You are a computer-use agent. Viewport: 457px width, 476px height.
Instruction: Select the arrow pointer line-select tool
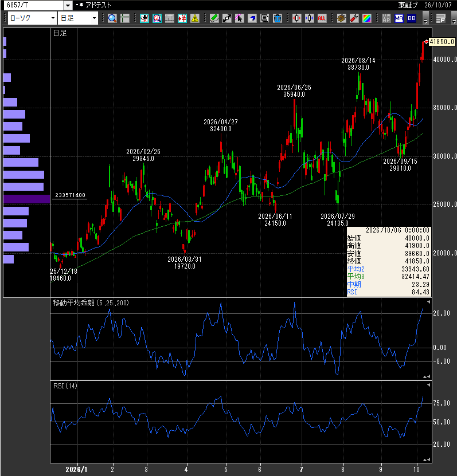click(240, 18)
